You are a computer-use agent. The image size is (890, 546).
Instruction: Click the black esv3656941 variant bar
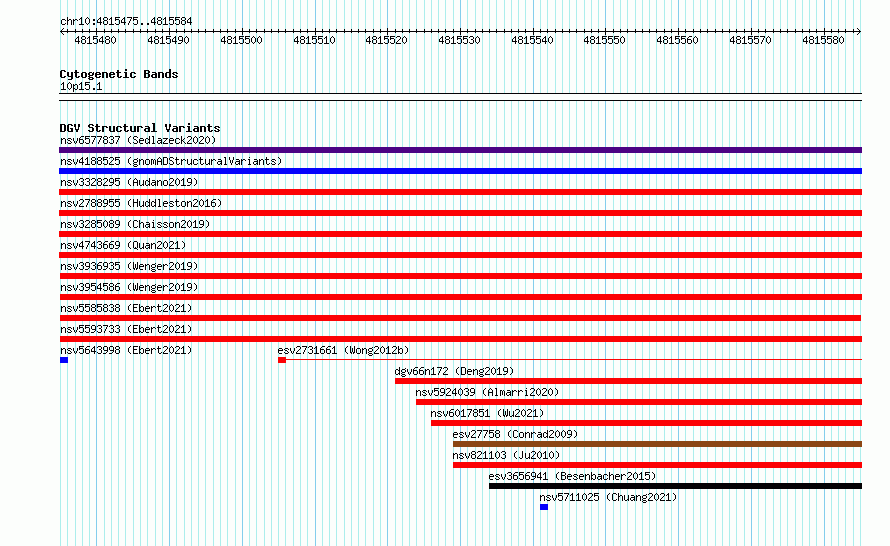675,486
